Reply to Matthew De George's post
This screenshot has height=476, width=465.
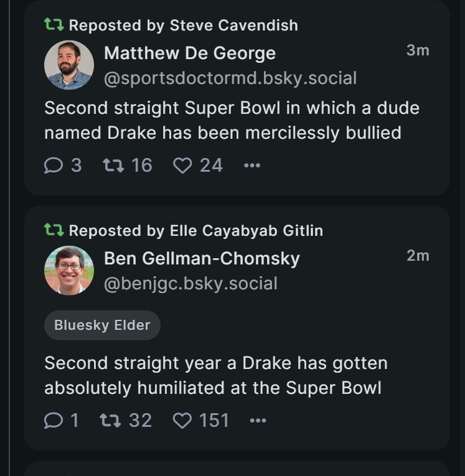(54, 166)
